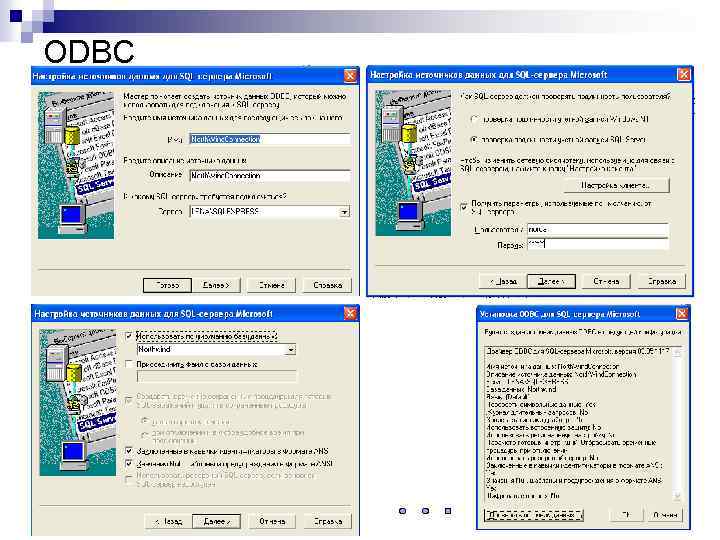Viewport: 720px width, 540px height.
Task: Click Отмена in ODBC setup summary dialog
Action: click(664, 515)
